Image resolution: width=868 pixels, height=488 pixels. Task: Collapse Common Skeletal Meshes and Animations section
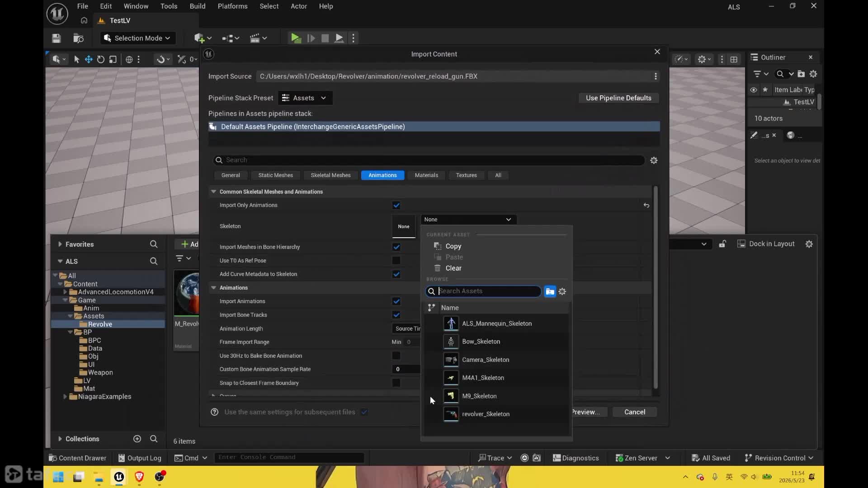click(213, 192)
